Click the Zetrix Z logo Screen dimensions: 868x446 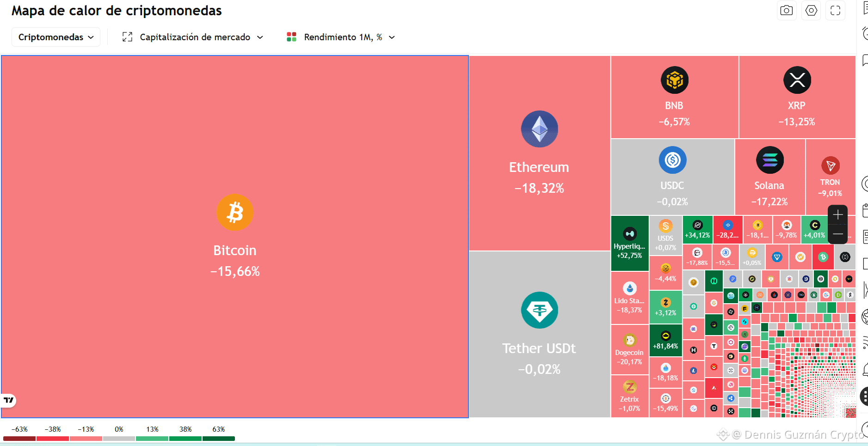click(629, 387)
